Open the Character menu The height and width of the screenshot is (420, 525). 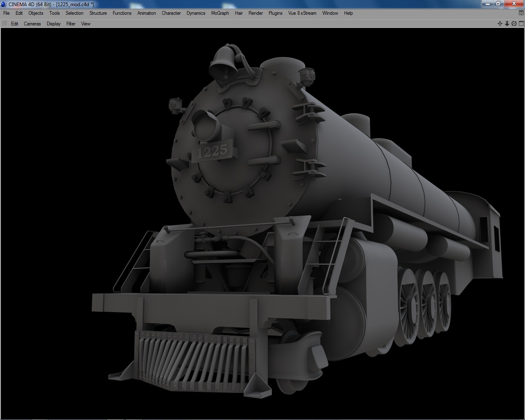[x=171, y=13]
